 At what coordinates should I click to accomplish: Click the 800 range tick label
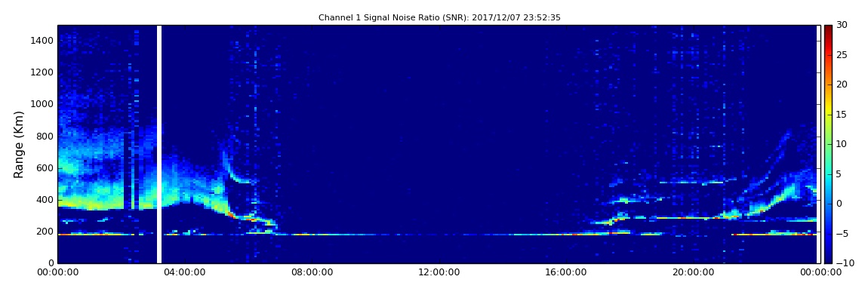pyautogui.click(x=45, y=136)
